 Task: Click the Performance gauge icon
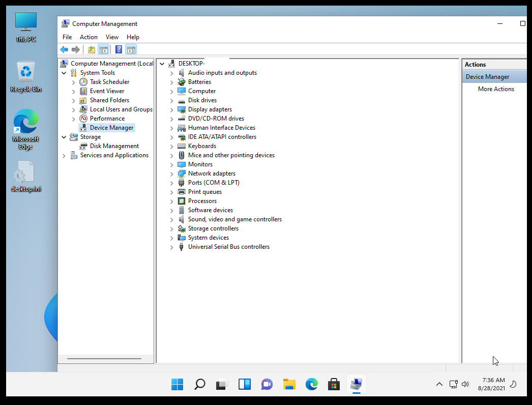coord(83,119)
